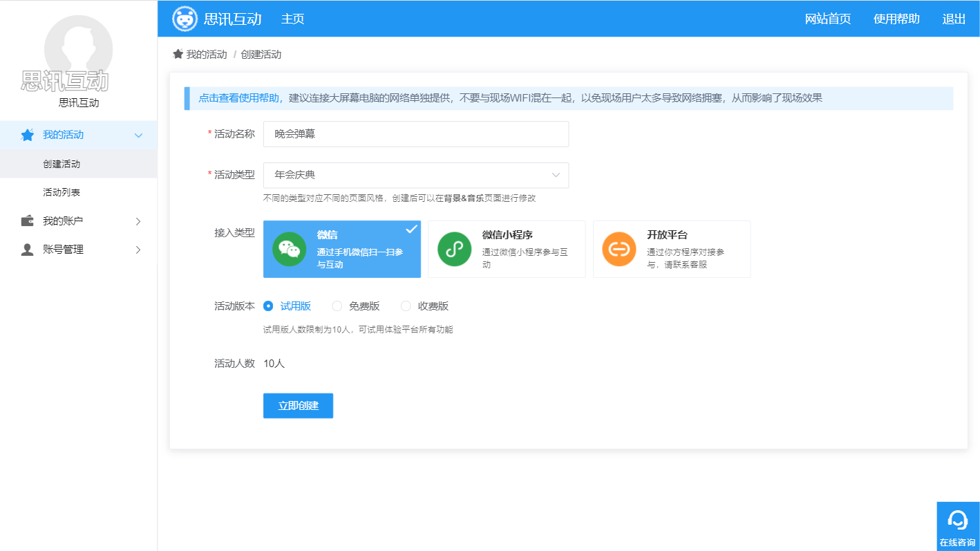Open 活动类型 dropdown showing 年会庆典
The height and width of the screenshot is (551, 980).
point(416,175)
